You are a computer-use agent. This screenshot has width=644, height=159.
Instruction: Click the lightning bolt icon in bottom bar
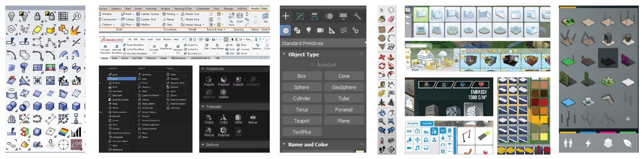click(588, 143)
